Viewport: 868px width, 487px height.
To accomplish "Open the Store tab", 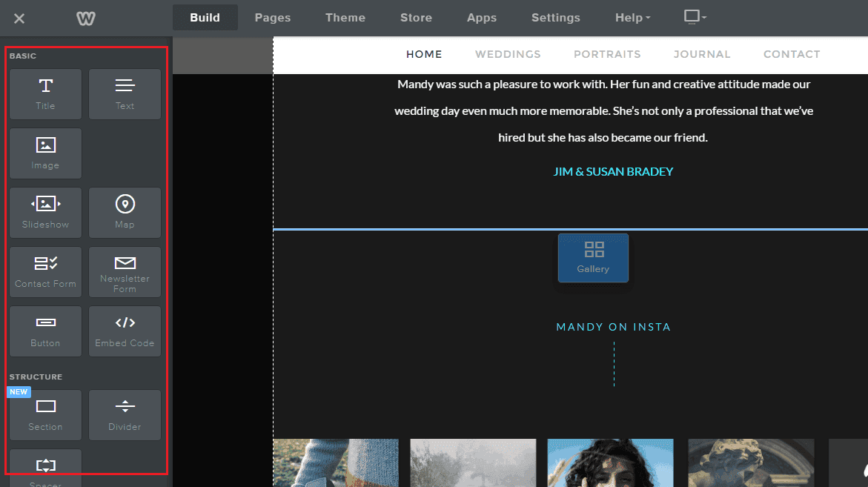I will pyautogui.click(x=417, y=18).
